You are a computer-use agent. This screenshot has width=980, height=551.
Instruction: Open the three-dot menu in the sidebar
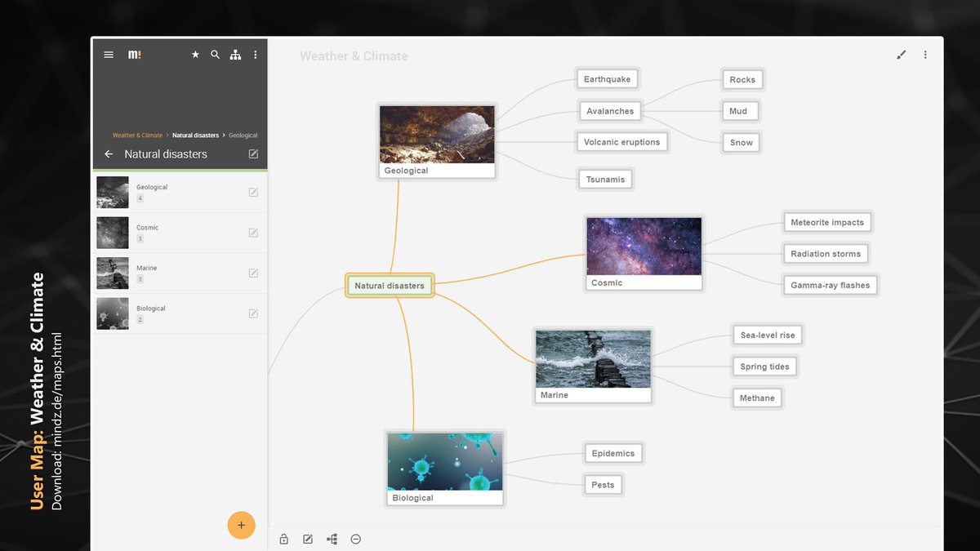(255, 54)
